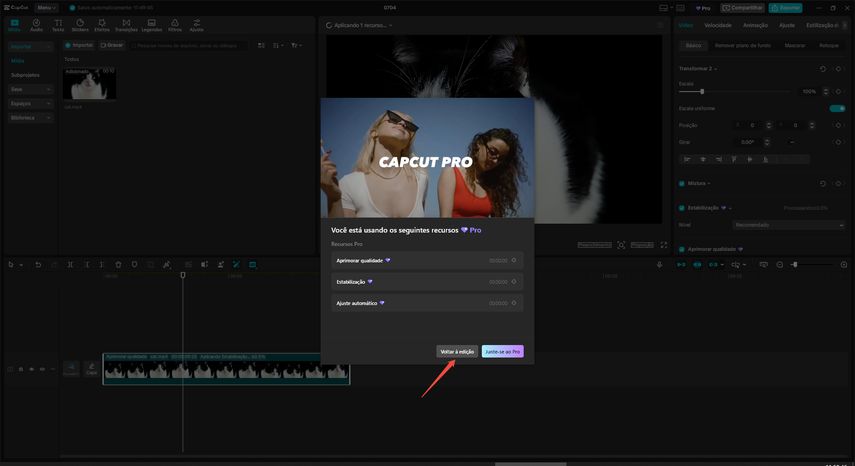Switch to the Velocidade tab
This screenshot has height=466, width=855.
coord(718,26)
